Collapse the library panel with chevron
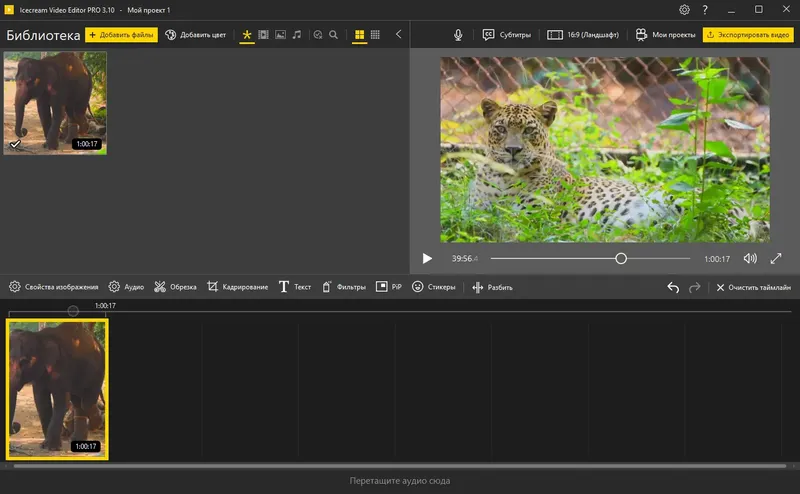800x494 pixels. point(399,34)
